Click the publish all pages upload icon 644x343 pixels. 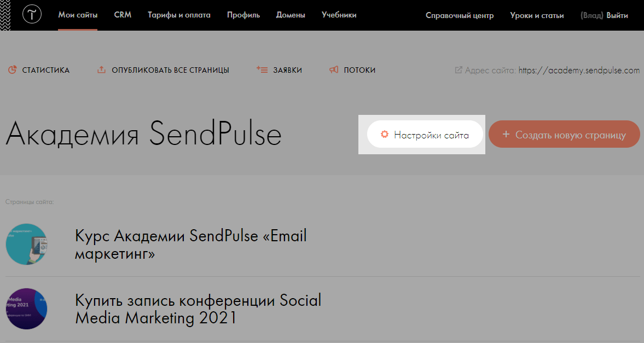101,70
